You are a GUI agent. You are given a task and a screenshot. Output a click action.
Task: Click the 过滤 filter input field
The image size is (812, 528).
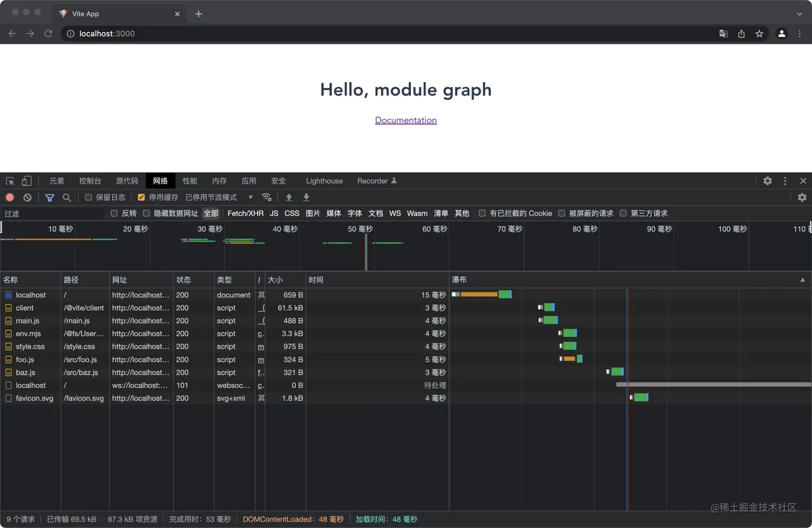[x=53, y=213]
